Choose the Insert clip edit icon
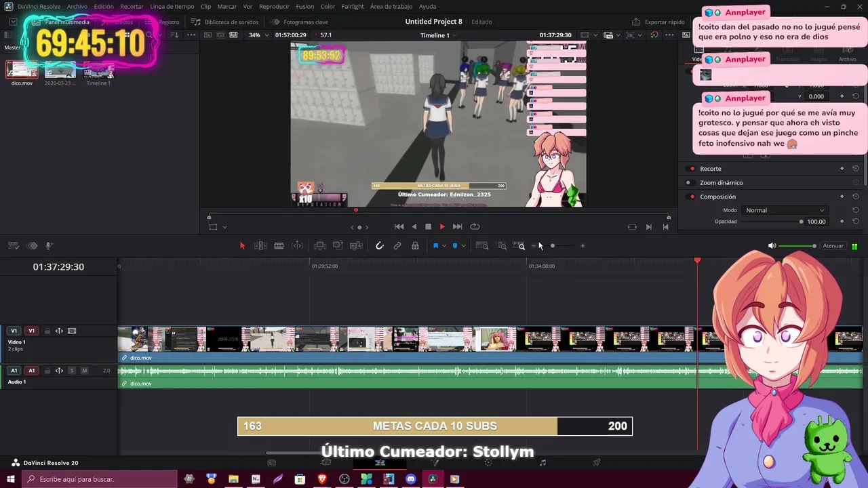The width and height of the screenshot is (868, 488). (319, 246)
